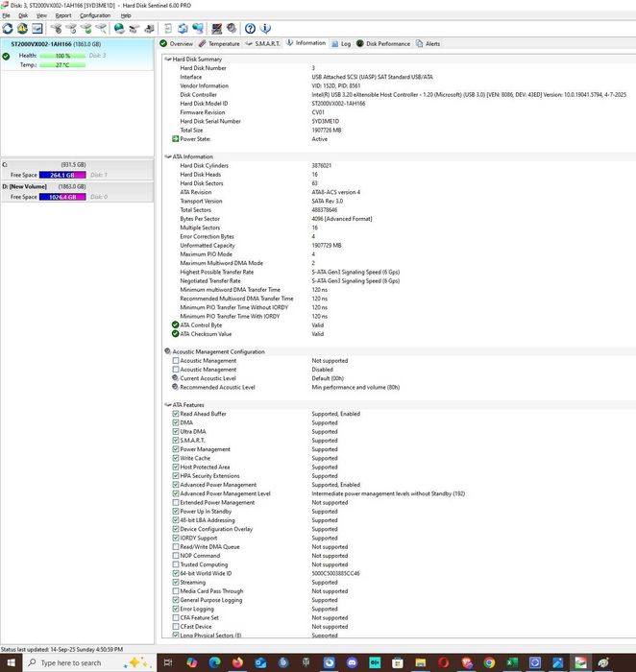The image size is (636, 672).
Task: Open Microsoft Edge from the taskbar
Action: [x=214, y=662]
